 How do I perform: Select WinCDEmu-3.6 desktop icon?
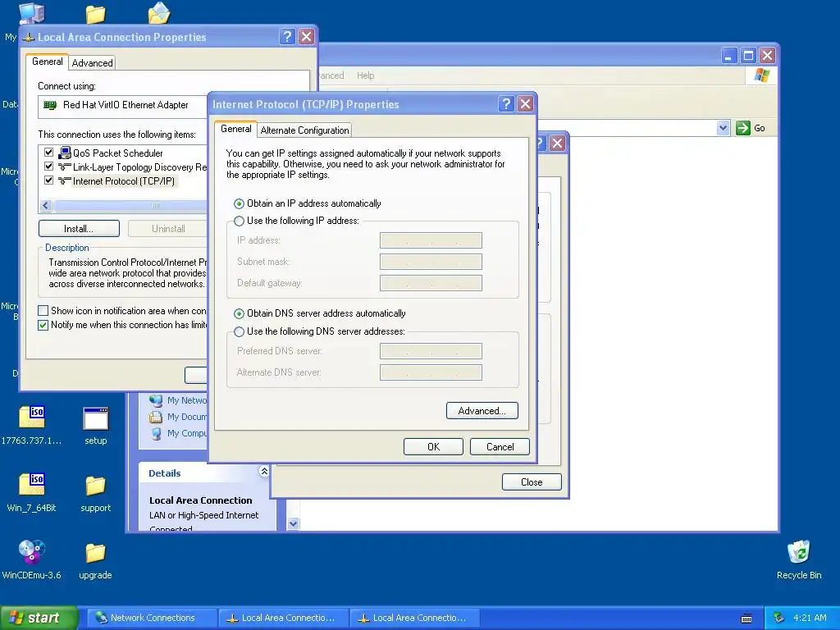32,552
